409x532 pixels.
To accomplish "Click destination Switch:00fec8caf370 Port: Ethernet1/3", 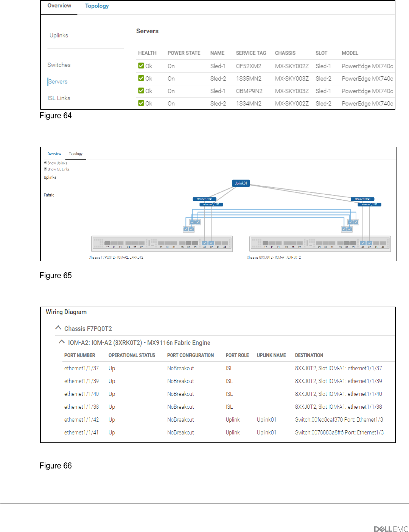I will (339, 420).
